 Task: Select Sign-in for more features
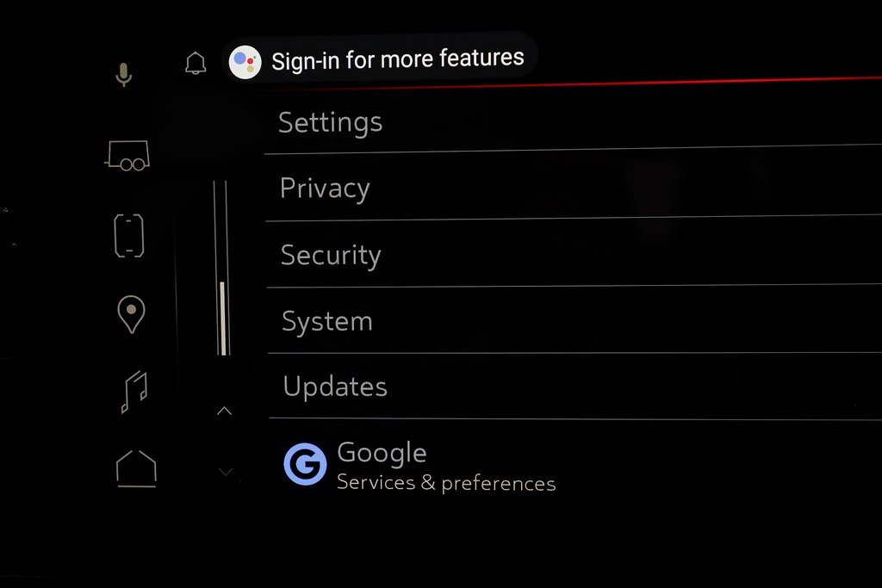pos(397,59)
